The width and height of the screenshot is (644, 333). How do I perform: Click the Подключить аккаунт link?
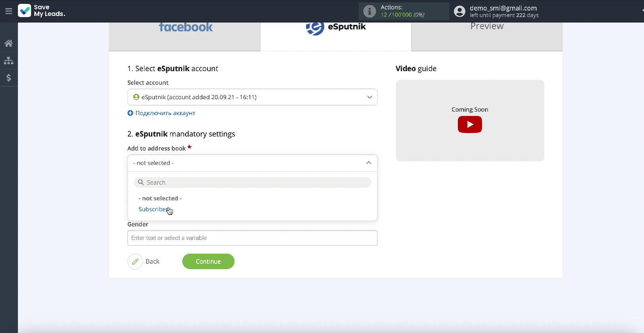coord(165,113)
